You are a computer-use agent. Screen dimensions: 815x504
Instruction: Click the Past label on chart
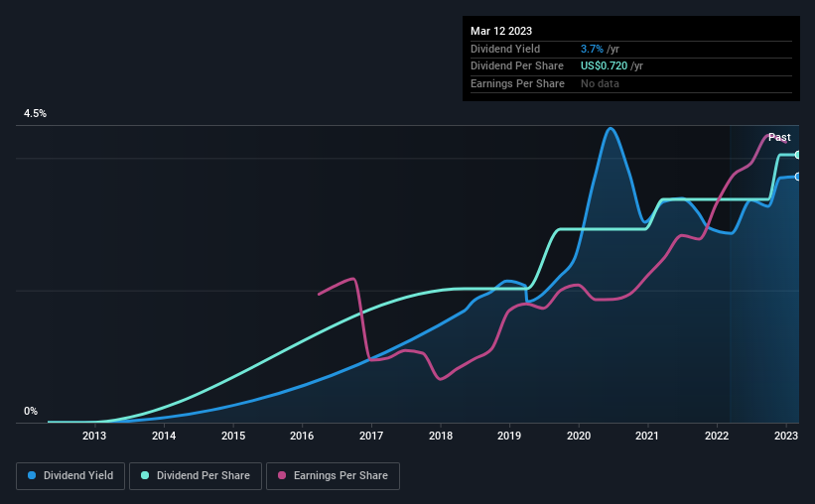[x=779, y=137]
